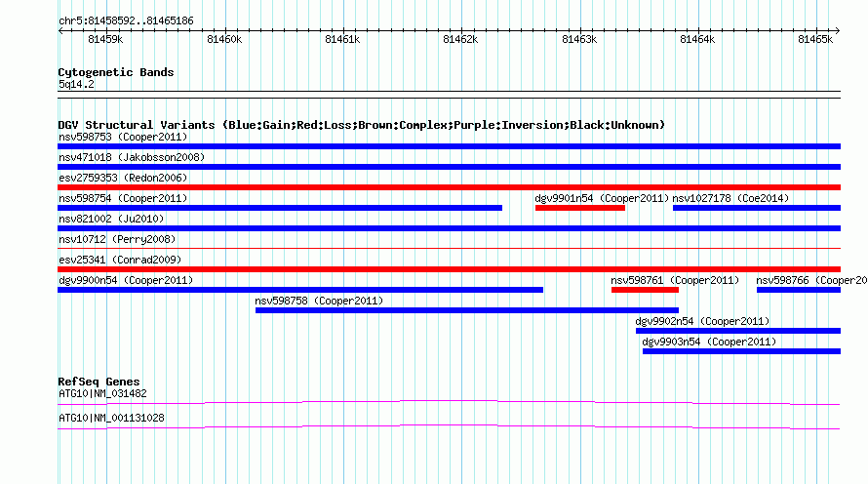
Task: Open the esv25341 (Conrad2009) label
Action: click(x=120, y=260)
